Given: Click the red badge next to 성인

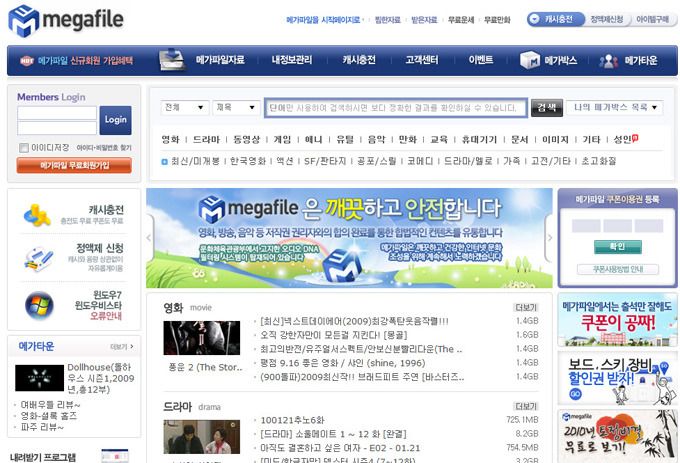Looking at the screenshot, I should coord(635,138).
